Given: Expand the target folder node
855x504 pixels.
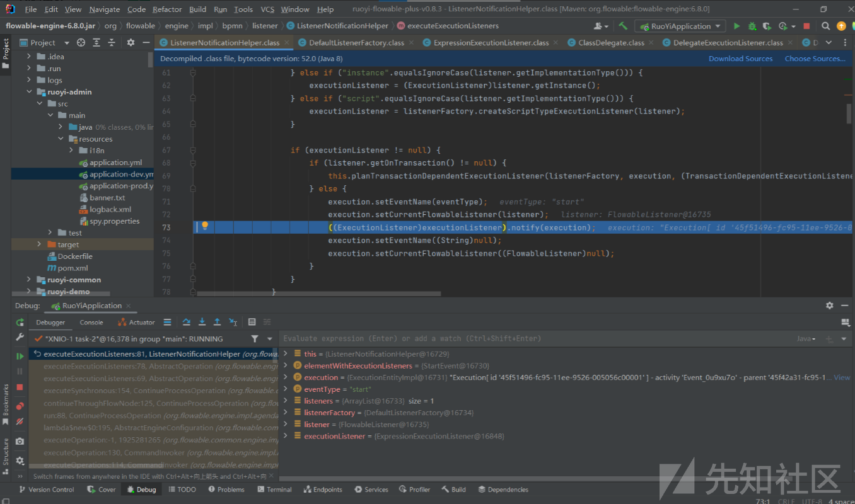Looking at the screenshot, I should (x=39, y=244).
